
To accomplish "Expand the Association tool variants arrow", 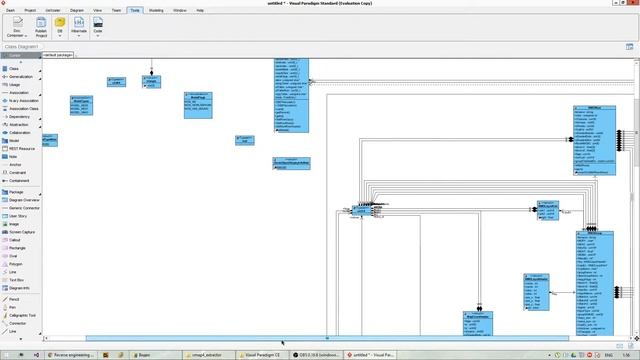I will pos(40,95).
